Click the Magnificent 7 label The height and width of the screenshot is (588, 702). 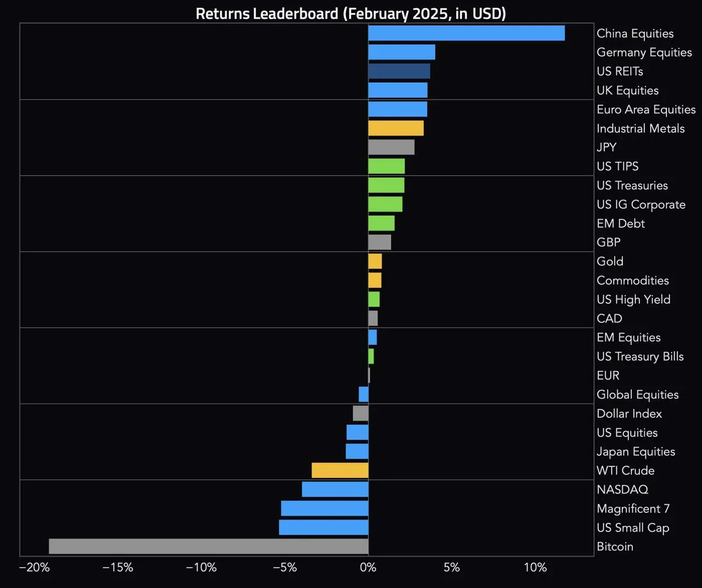click(x=633, y=509)
